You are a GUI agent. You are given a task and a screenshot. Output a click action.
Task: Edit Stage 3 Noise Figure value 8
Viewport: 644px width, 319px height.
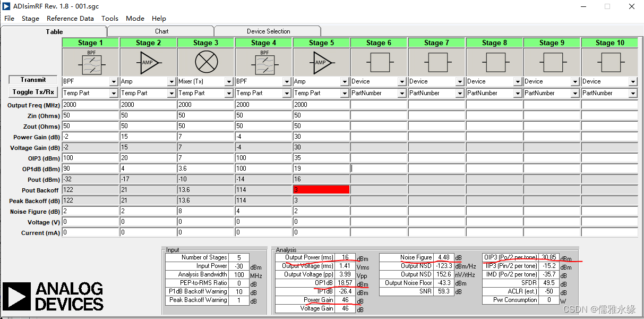point(206,211)
